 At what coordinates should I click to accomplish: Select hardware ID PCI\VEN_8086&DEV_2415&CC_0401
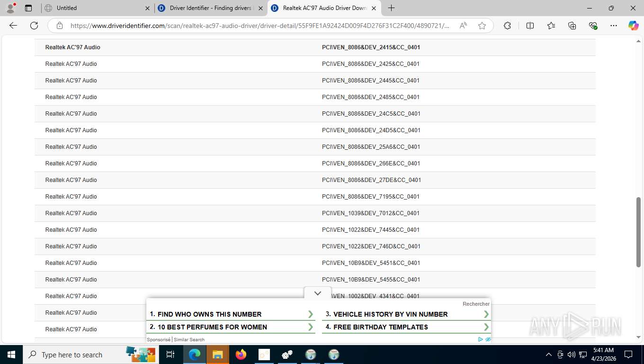pyautogui.click(x=371, y=47)
